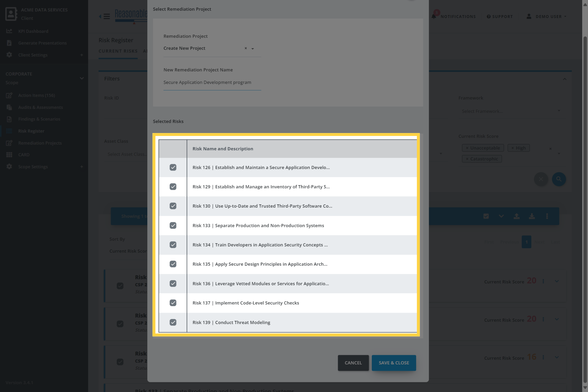Clear the Create New Project selection
Screen dimensions: 588x392
point(246,48)
